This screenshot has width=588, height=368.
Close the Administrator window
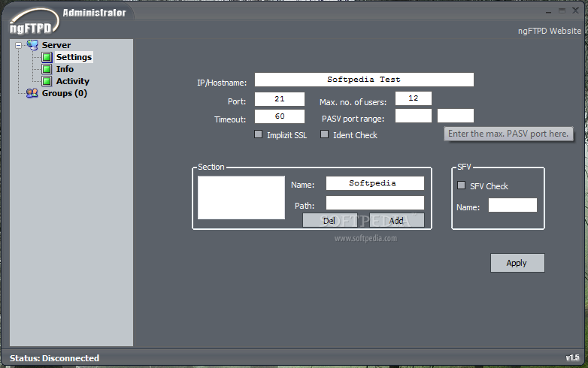coord(576,11)
